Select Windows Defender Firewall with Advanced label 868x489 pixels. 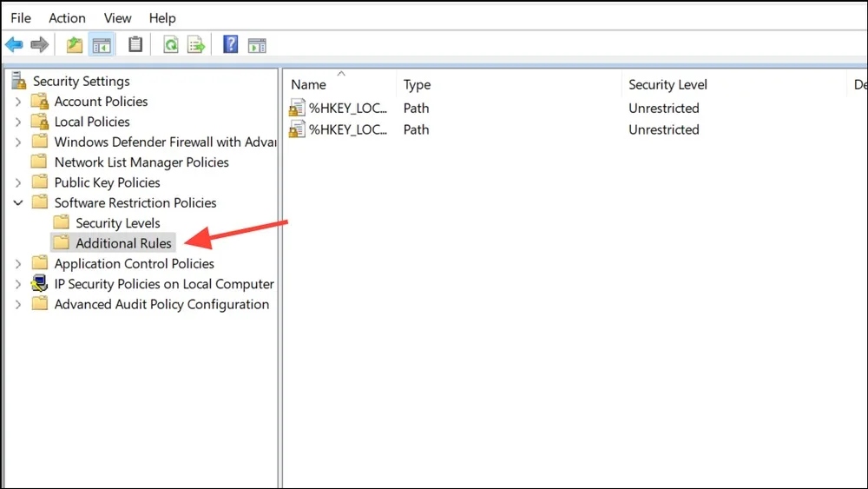click(165, 142)
